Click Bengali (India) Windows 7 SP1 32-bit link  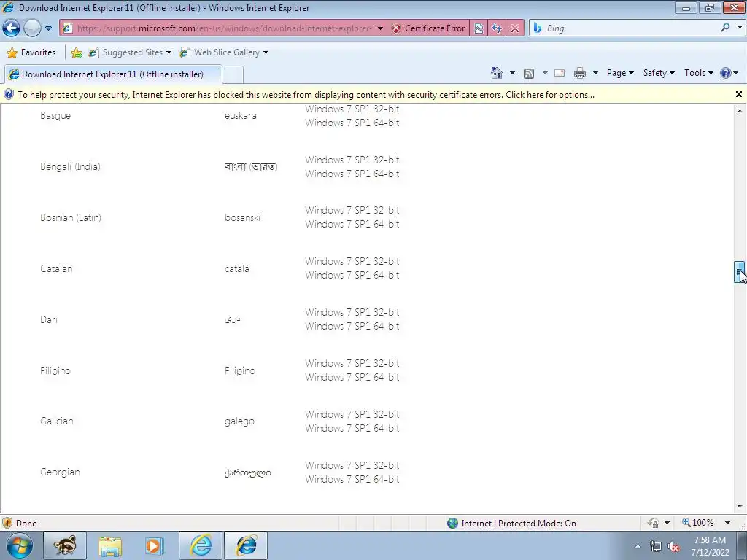[x=352, y=160]
